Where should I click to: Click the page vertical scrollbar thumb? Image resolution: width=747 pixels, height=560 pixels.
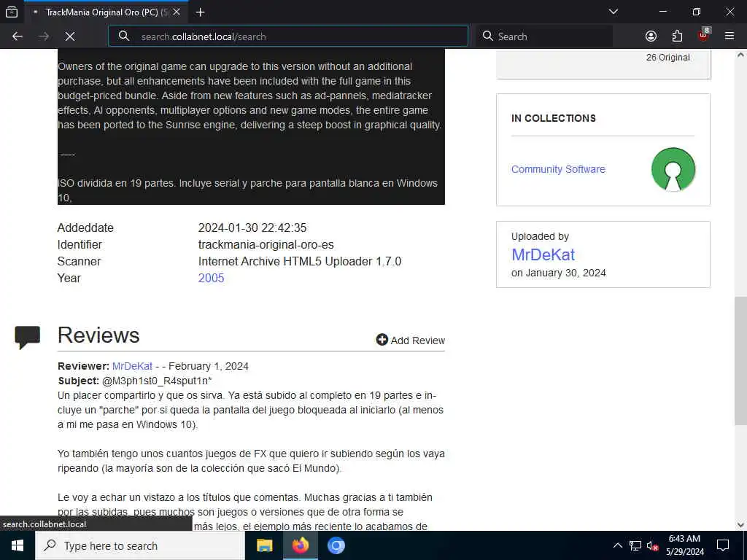tap(740, 360)
